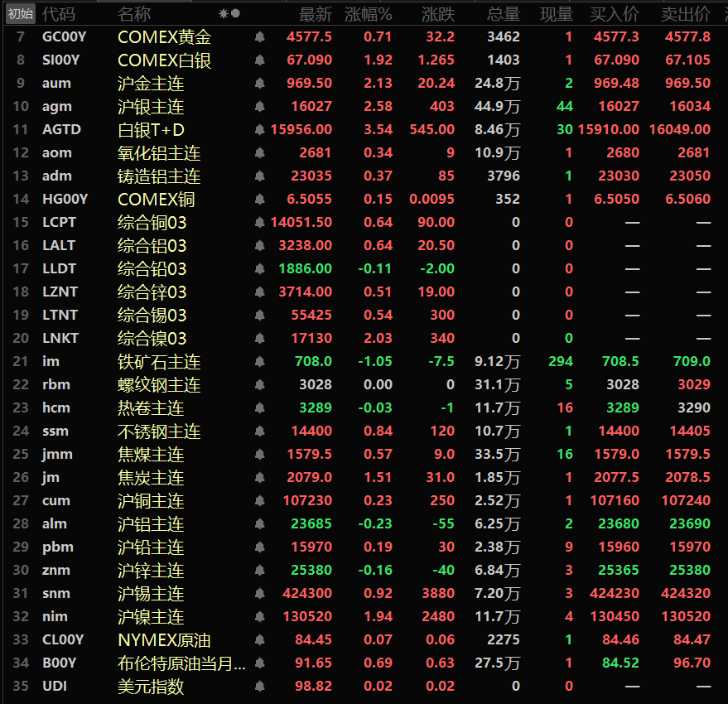
Task: Click 沪锡主连 latest price 424300
Action: click(x=307, y=594)
